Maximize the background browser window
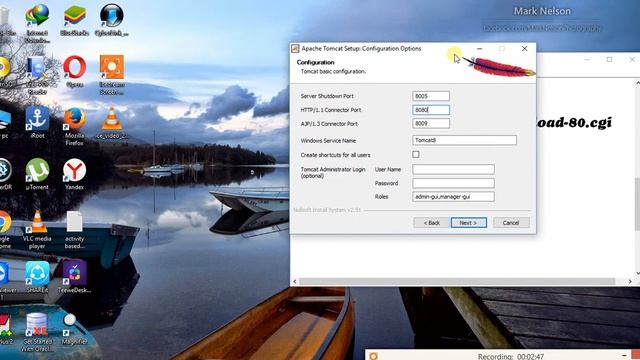Viewport: 640px width, 360px height. (x=609, y=60)
